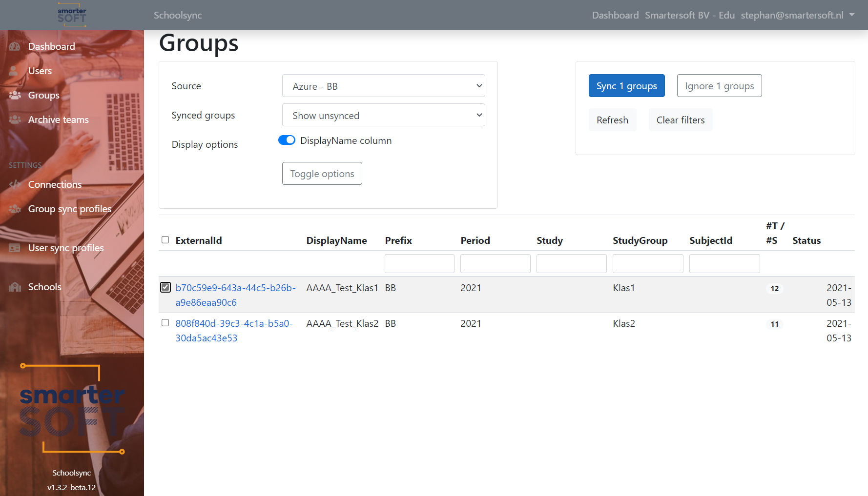The image size is (868, 496).
Task: Open the Source dropdown showing Azure - BB
Action: pos(383,86)
